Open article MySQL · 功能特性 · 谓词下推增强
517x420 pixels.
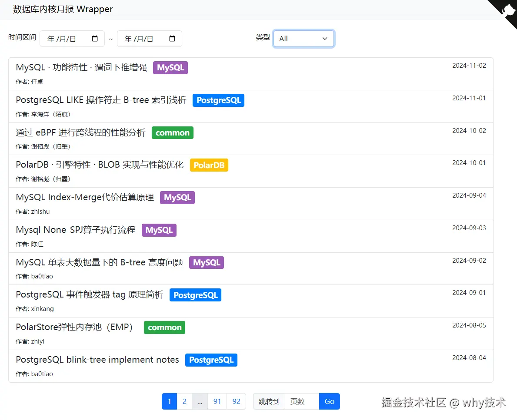pyautogui.click(x=81, y=67)
